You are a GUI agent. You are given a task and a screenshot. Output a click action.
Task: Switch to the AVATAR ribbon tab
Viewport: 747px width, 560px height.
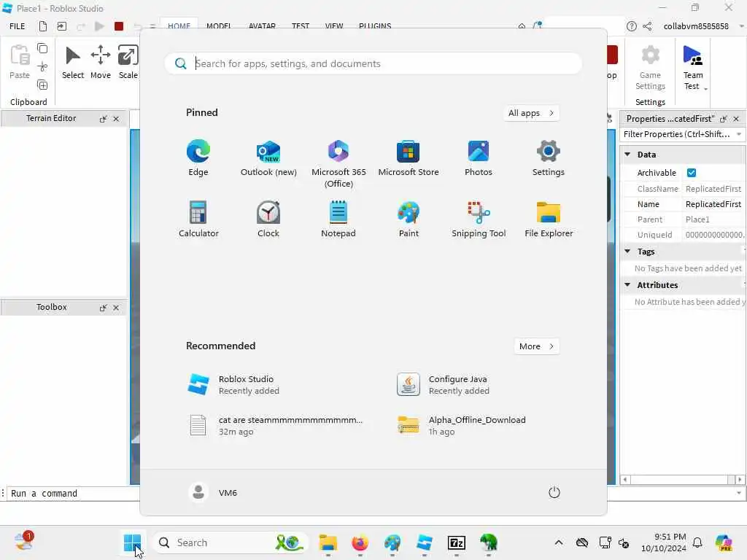point(262,26)
